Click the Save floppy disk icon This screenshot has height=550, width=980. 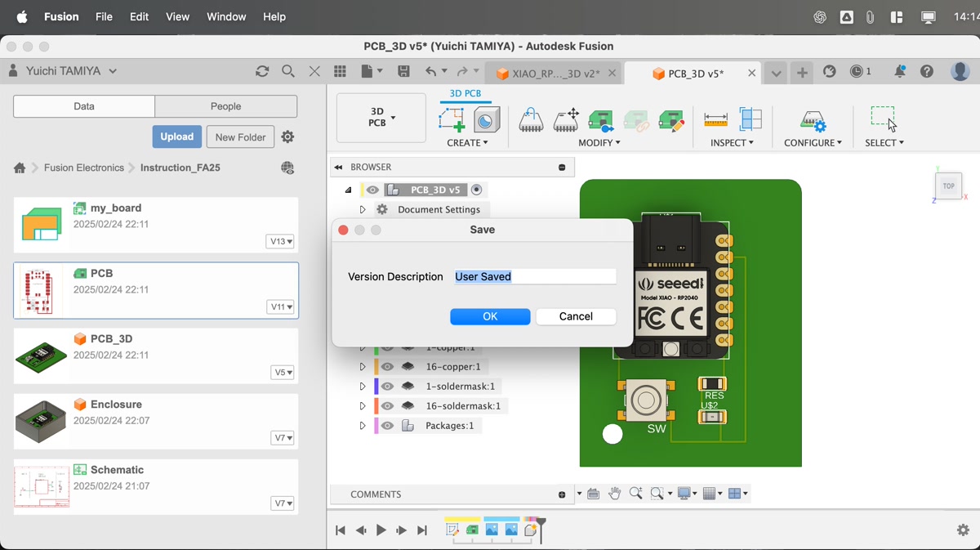click(x=403, y=72)
